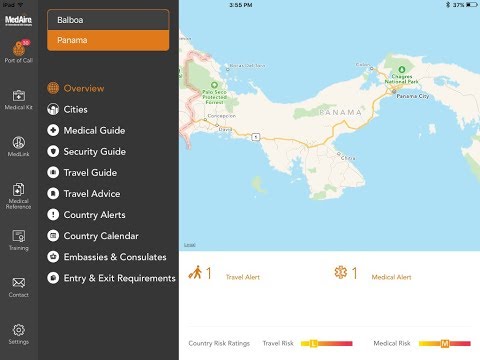Screen dimensions: 480x360
Task: Click the Embassies & Consulates icon
Action: click(53, 257)
